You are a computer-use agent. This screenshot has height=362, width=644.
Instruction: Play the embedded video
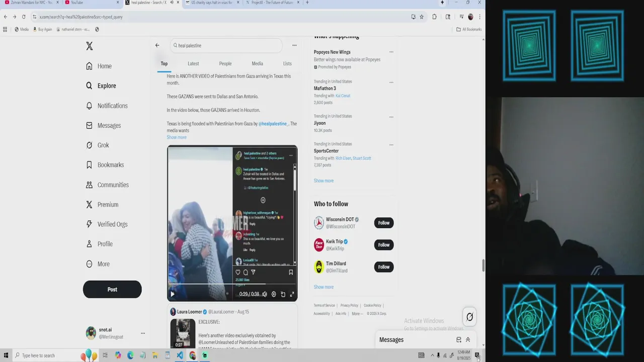pyautogui.click(x=173, y=294)
